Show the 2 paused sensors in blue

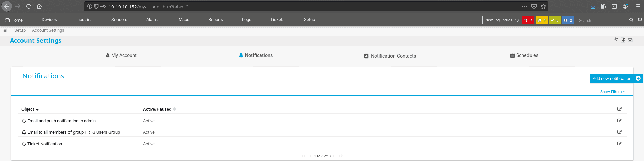[568, 20]
